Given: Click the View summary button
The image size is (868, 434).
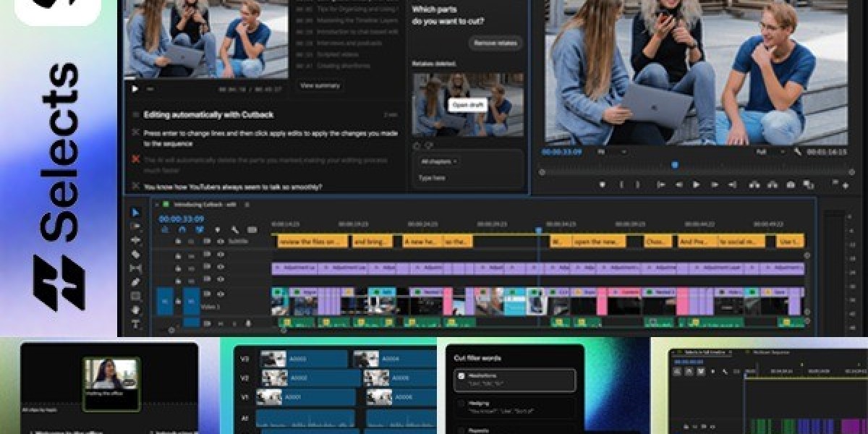Looking at the screenshot, I should (x=320, y=85).
